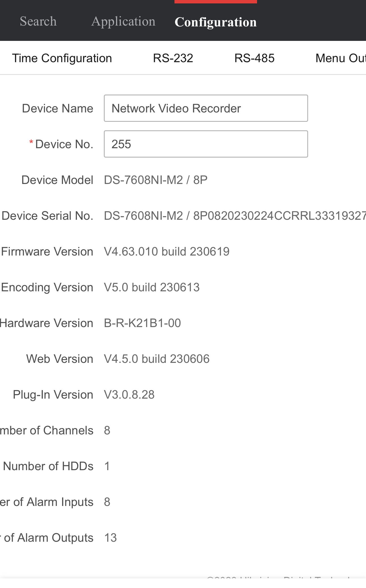Go to the RS-232 settings tab

[173, 58]
